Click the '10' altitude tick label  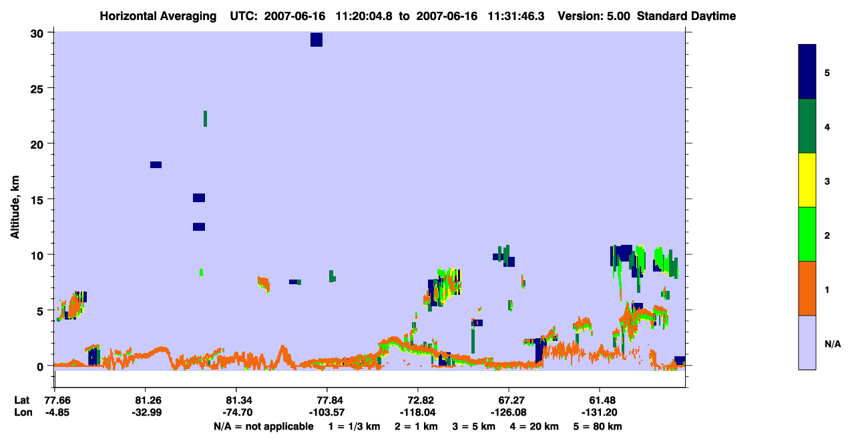coord(38,255)
